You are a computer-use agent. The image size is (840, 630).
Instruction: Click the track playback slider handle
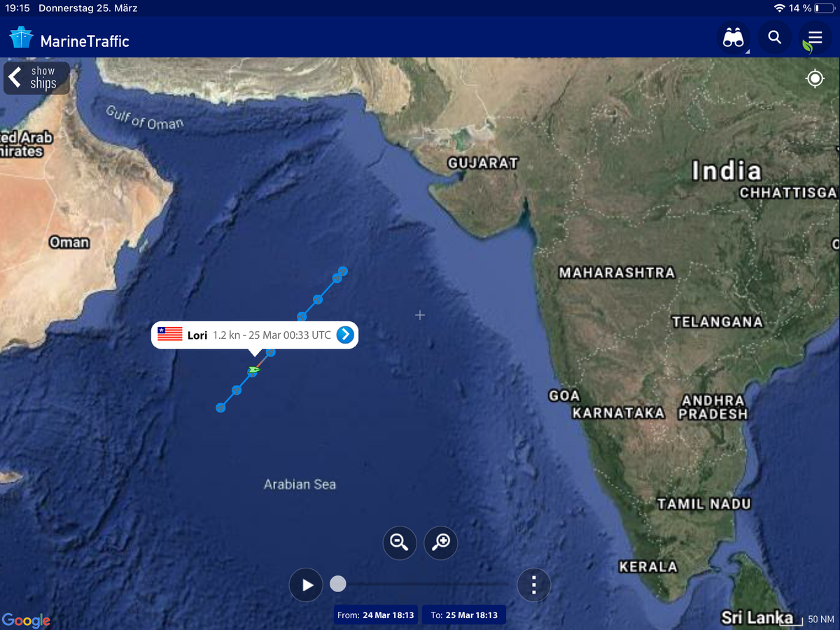point(337,584)
